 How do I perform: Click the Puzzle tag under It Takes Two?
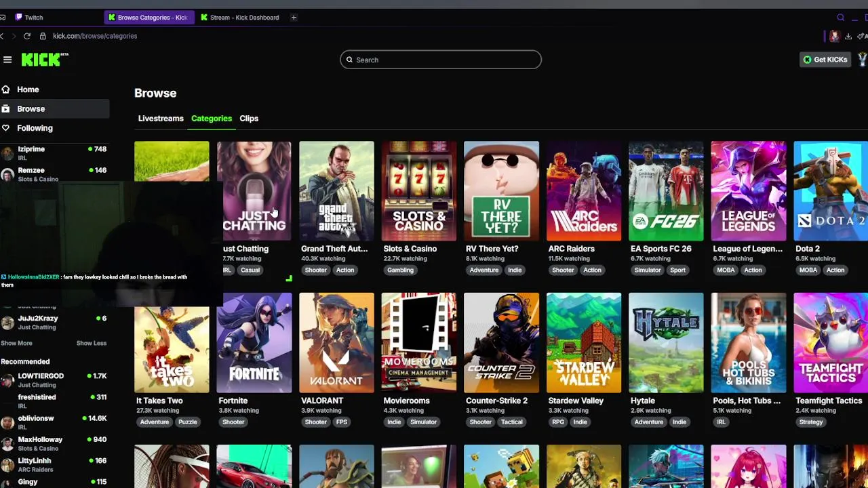pos(188,422)
